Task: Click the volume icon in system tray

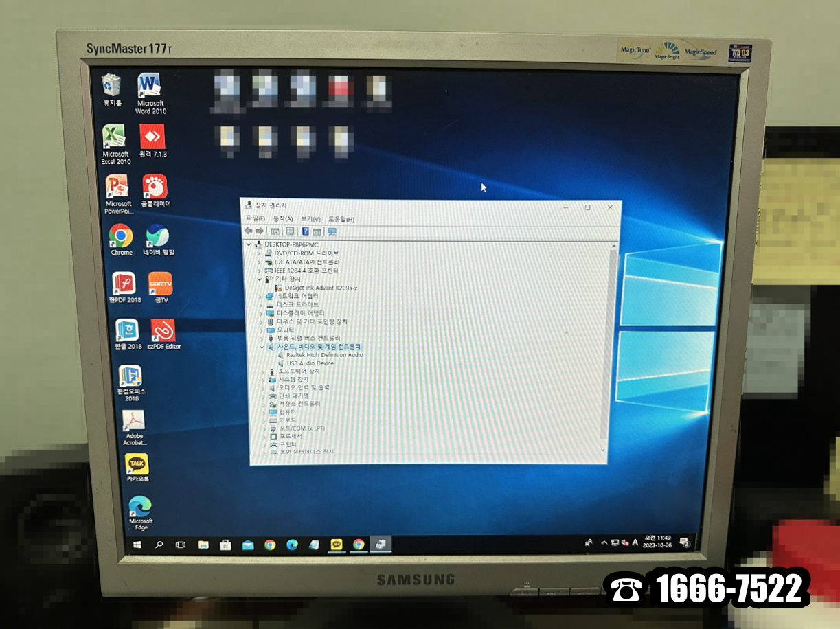Action: [x=624, y=542]
